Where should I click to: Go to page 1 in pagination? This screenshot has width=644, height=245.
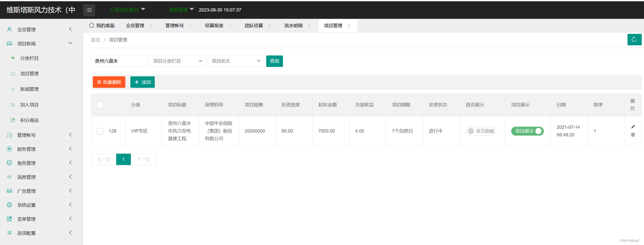[x=124, y=159]
